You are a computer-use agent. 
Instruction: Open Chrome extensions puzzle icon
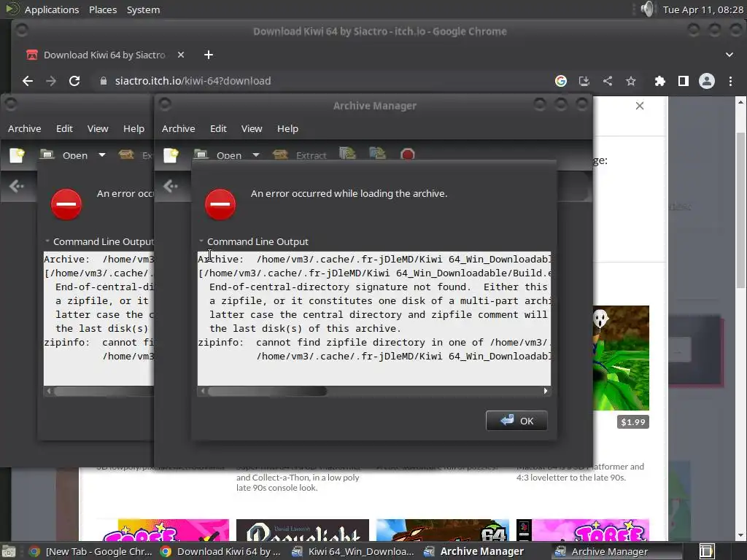click(659, 81)
